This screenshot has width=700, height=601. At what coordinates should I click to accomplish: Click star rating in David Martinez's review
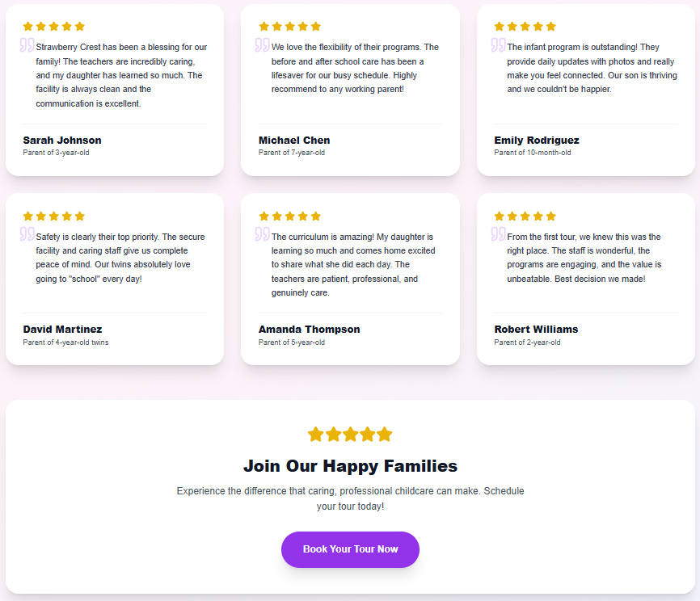tap(54, 216)
